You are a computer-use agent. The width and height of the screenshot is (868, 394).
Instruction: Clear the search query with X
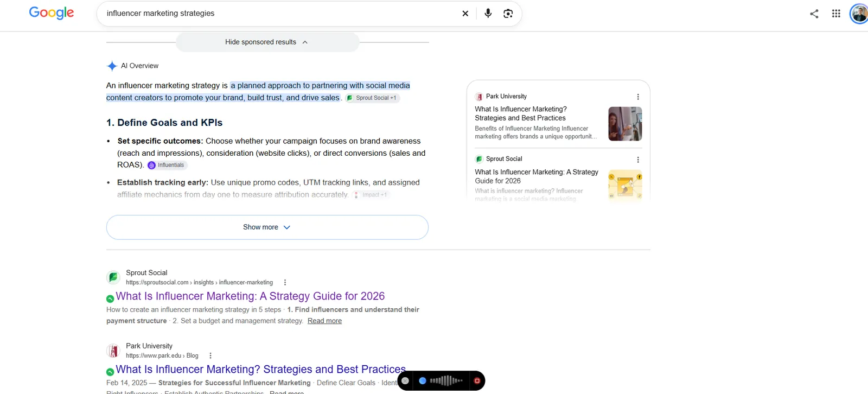coord(465,14)
